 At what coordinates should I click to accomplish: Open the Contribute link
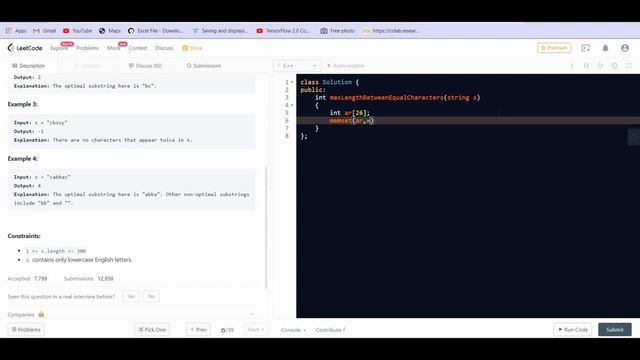[x=330, y=330]
